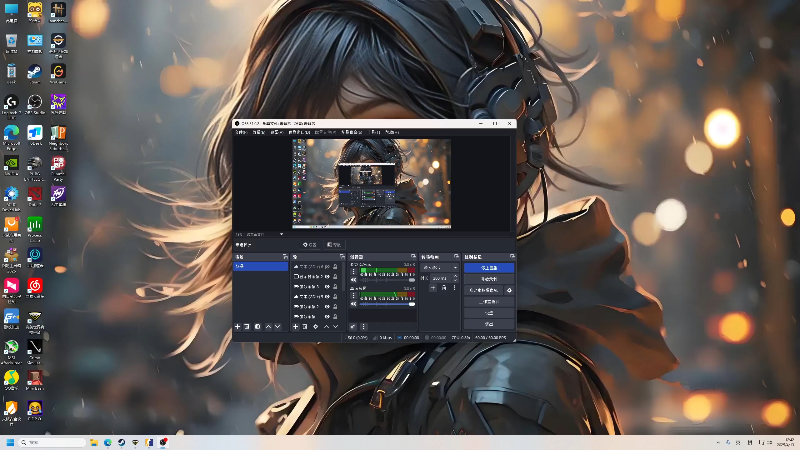Add a new scene with the Scenes plus icon
The width and height of the screenshot is (800, 450).
tap(237, 327)
